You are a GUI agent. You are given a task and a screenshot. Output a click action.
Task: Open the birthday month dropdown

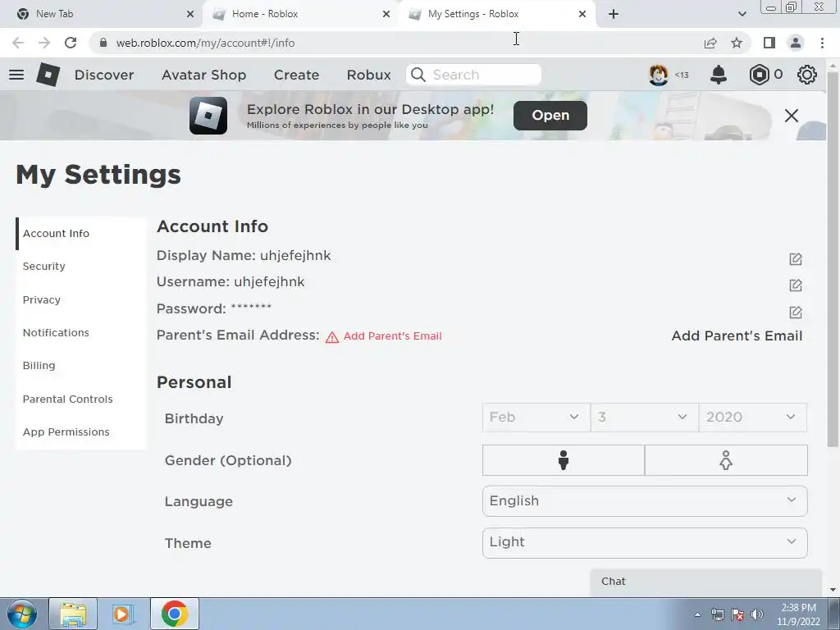[x=536, y=418]
